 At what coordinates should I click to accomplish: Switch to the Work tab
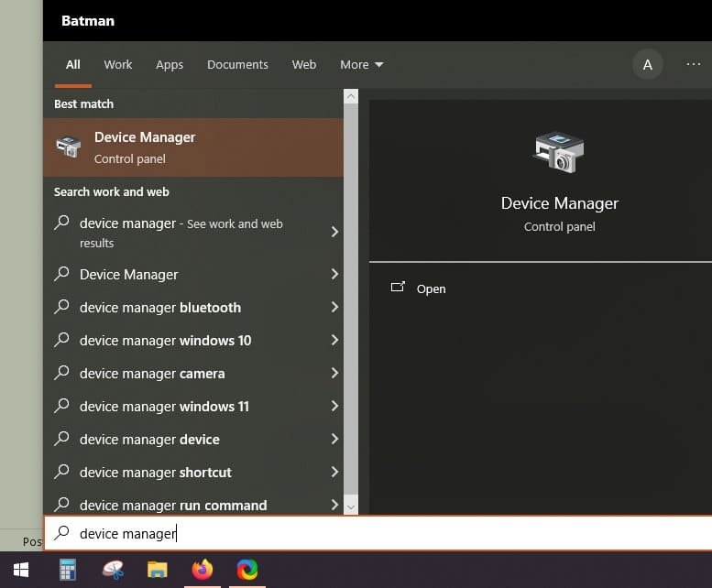point(118,64)
